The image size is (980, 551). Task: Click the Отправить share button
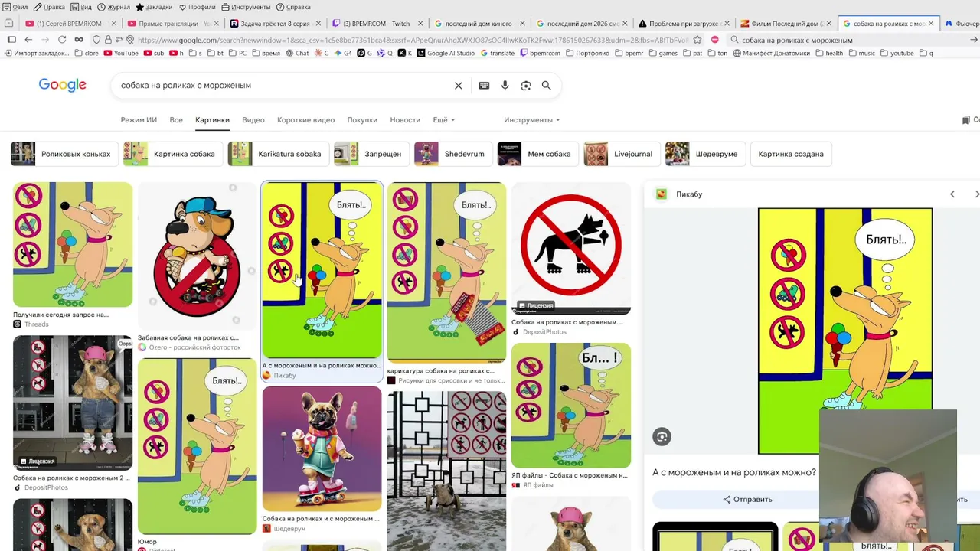click(747, 500)
